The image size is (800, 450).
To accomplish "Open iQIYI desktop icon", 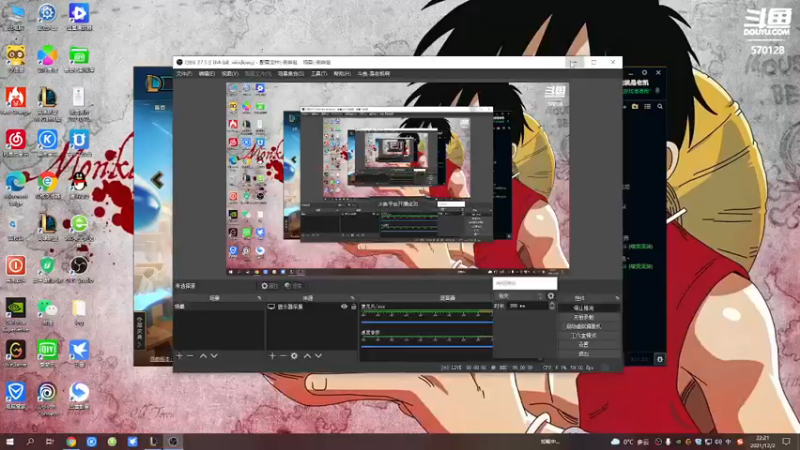I will point(47,353).
